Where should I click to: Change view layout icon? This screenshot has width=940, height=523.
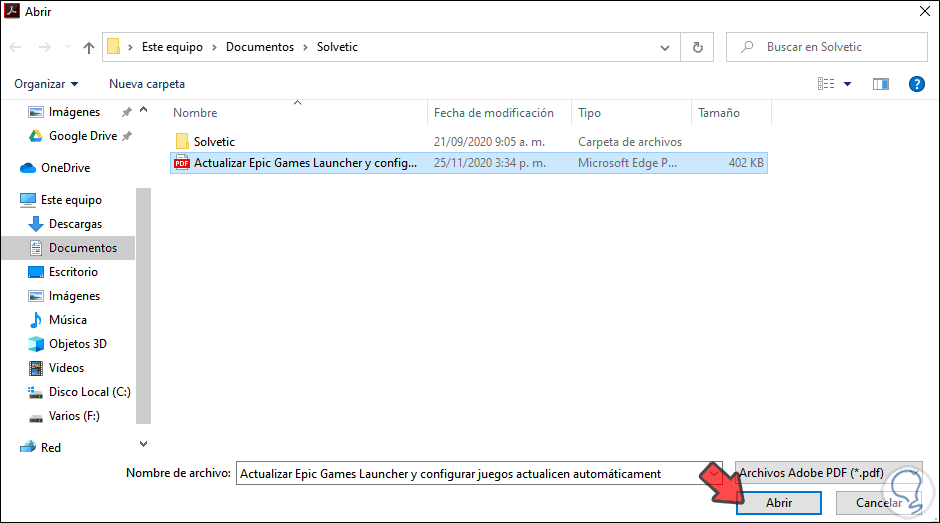click(x=826, y=84)
